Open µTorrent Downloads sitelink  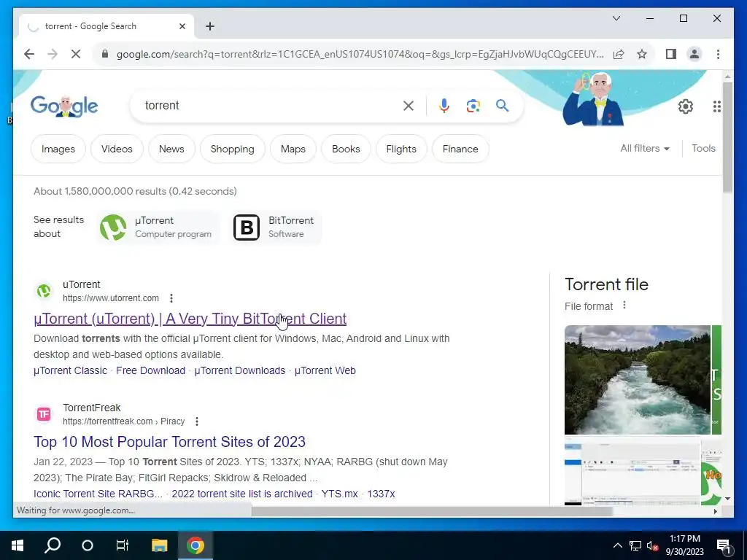(x=239, y=370)
